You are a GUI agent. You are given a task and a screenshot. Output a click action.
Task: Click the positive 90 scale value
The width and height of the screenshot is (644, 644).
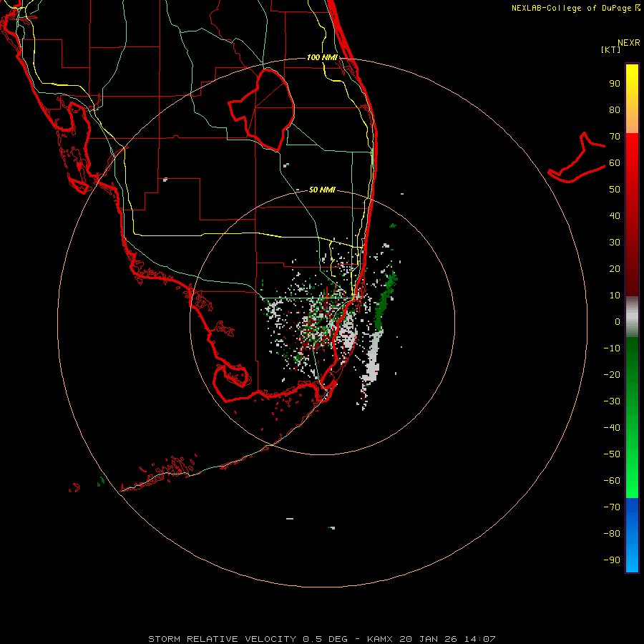(615, 84)
